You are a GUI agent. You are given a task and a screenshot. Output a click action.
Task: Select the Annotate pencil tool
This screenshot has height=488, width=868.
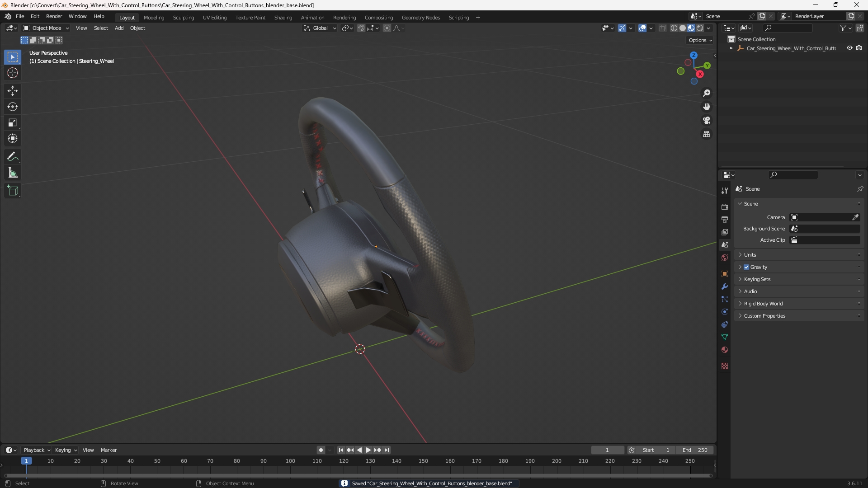tap(13, 157)
